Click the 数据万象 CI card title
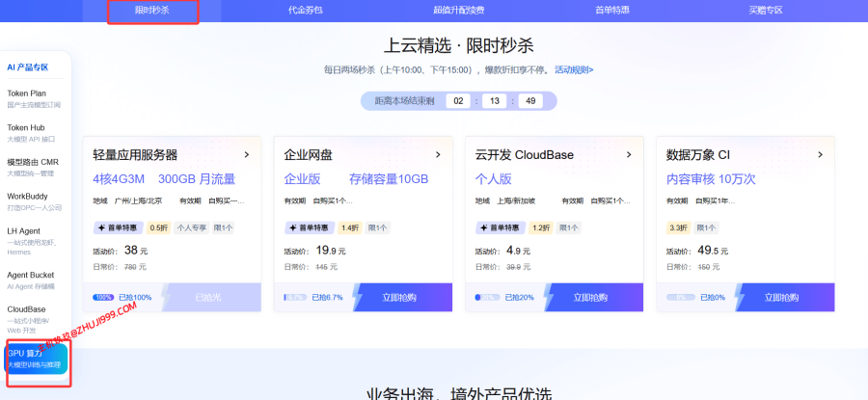The height and width of the screenshot is (400, 868). (698, 155)
